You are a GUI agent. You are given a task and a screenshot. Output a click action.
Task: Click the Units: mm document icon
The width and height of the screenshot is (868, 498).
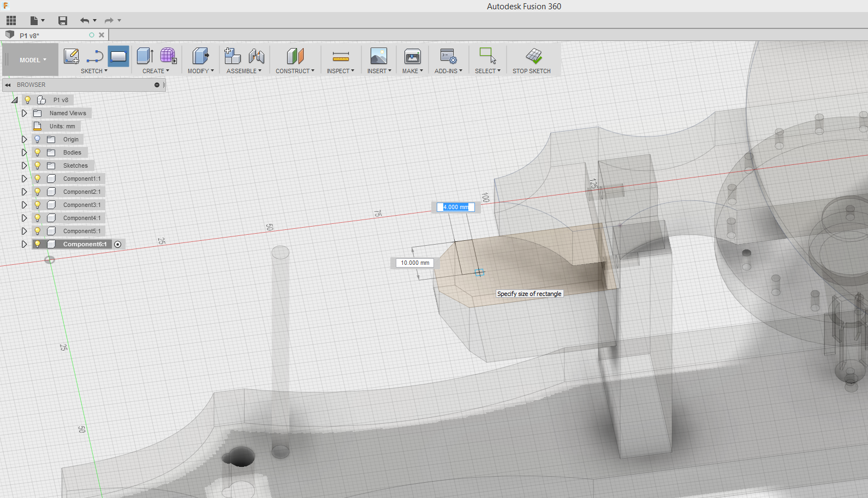coord(38,126)
